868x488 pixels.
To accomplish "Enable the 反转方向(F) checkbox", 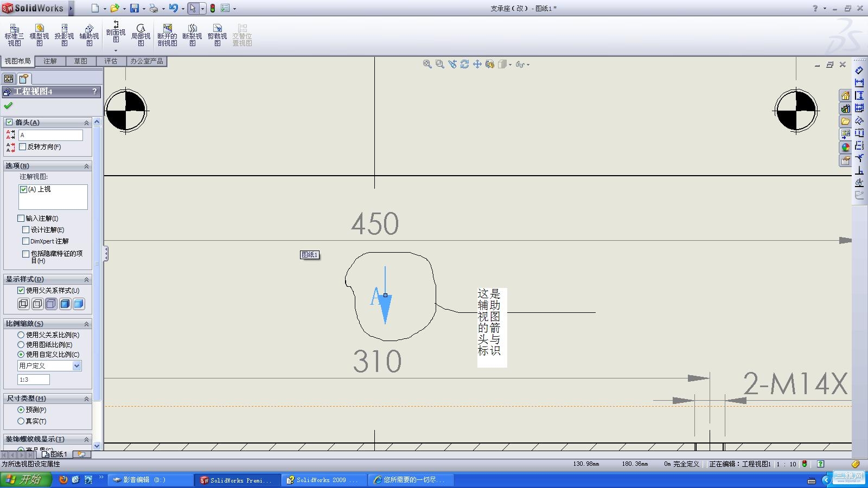I will coord(22,147).
